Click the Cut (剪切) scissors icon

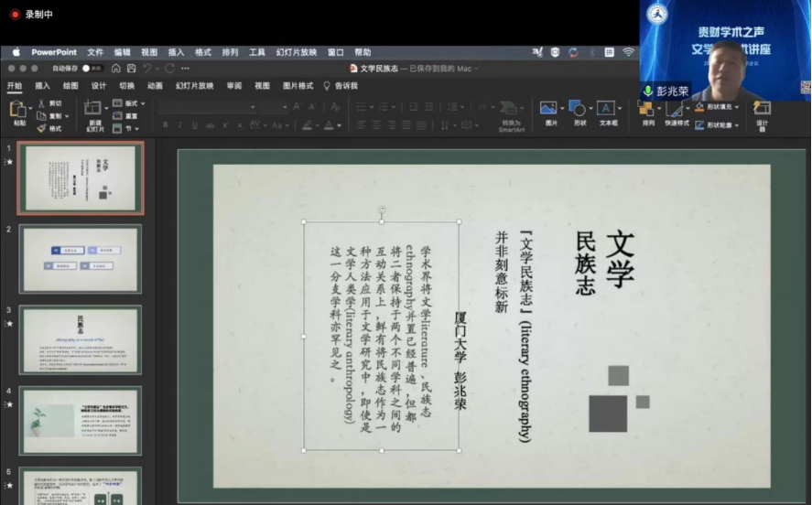42,103
